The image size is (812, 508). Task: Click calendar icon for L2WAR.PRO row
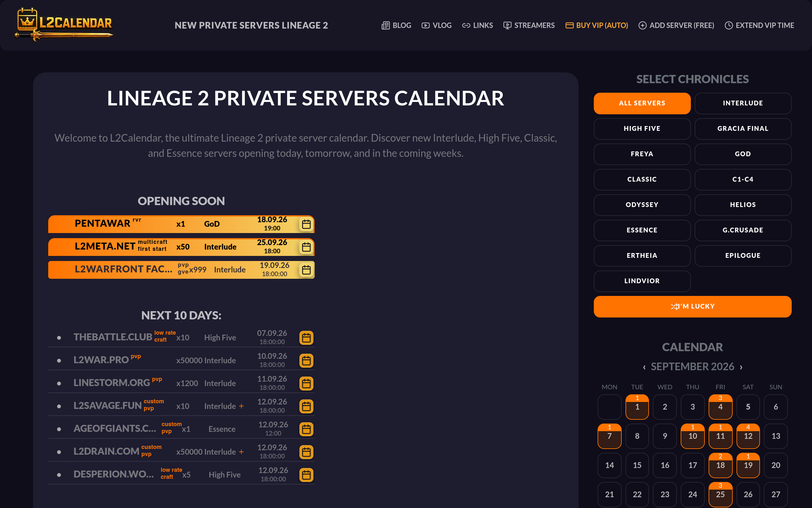click(x=306, y=360)
